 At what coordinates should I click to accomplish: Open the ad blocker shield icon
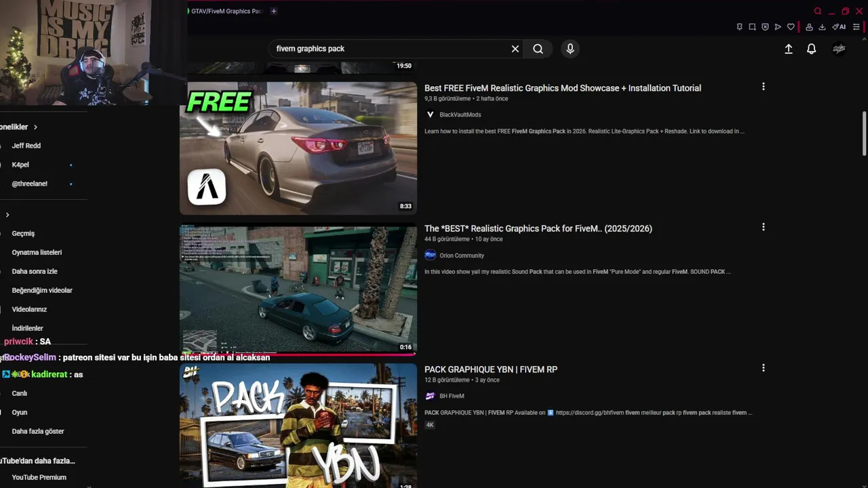tap(765, 27)
